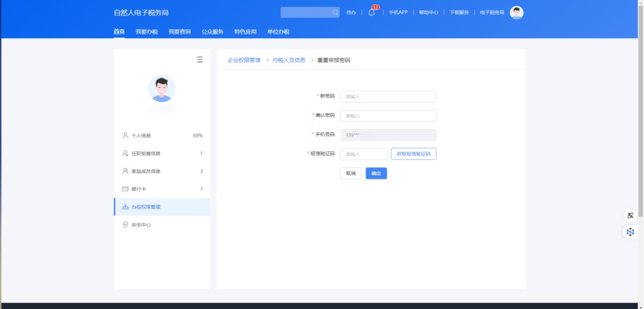Collapse sidebar using the list menu icon
644x309 pixels.
point(199,60)
